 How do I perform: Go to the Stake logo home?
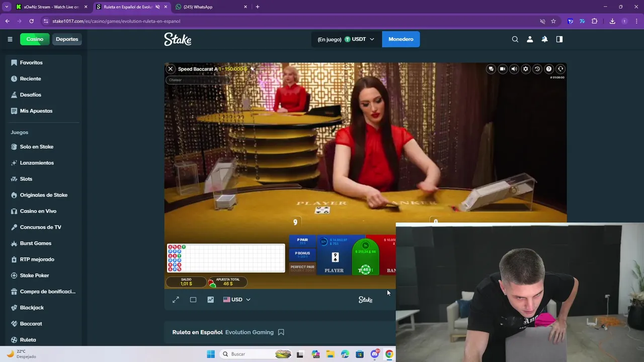[x=178, y=39]
